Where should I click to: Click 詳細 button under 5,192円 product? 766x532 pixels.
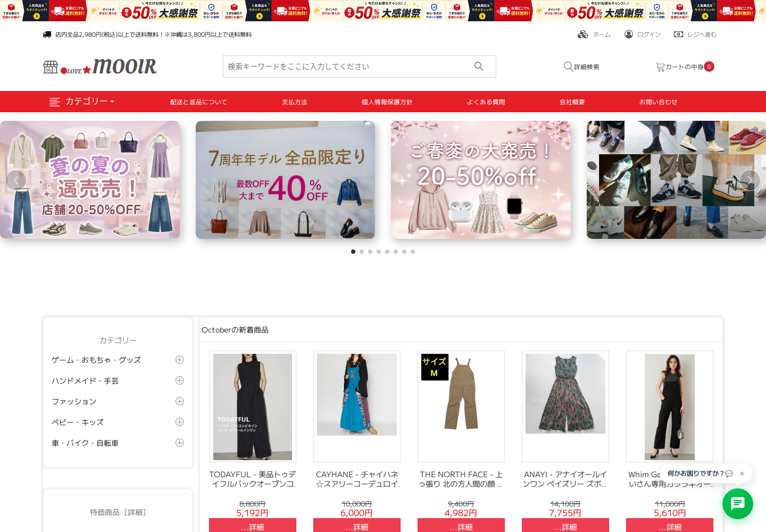253,526
